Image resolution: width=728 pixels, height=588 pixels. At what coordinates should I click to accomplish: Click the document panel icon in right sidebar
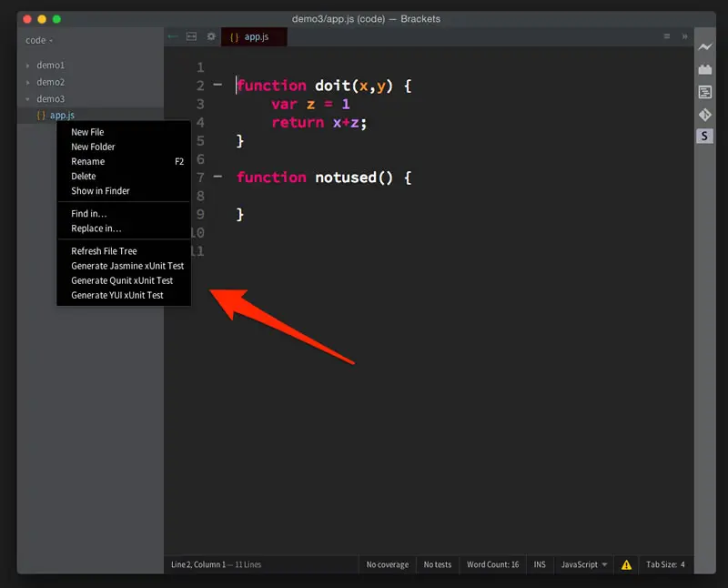704,92
